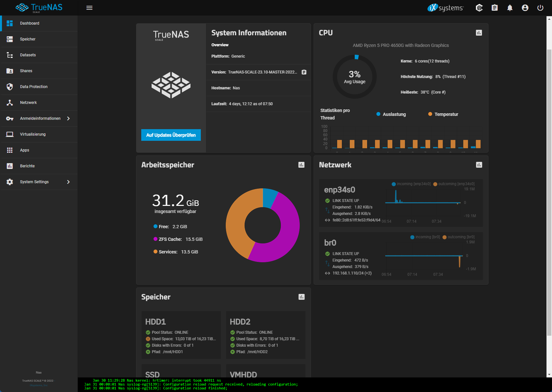Copy version string via clipboard icon
552x392 pixels.
304,72
